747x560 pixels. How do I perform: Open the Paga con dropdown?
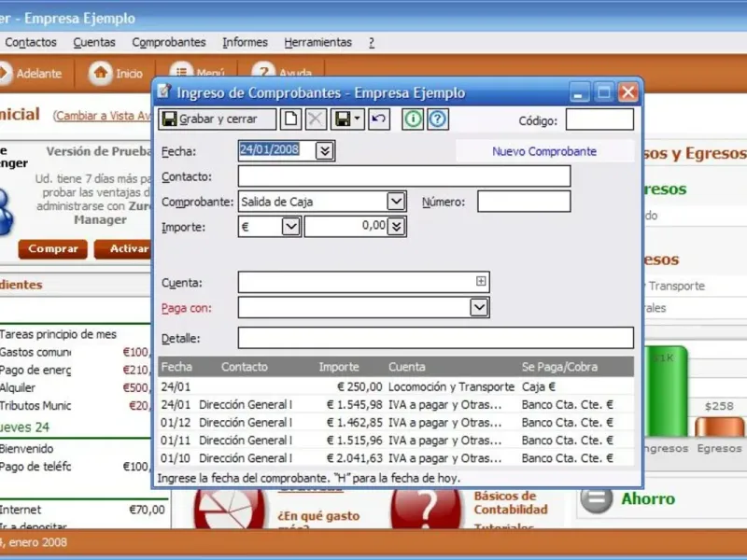click(479, 308)
